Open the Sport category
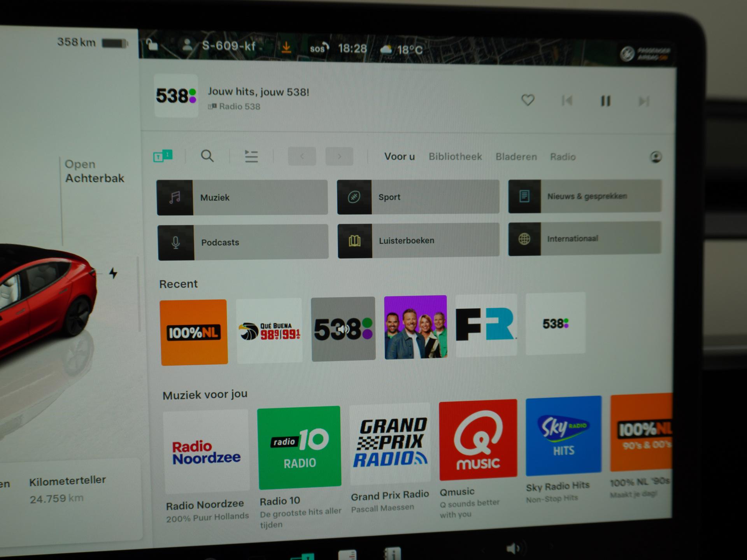 click(x=418, y=197)
